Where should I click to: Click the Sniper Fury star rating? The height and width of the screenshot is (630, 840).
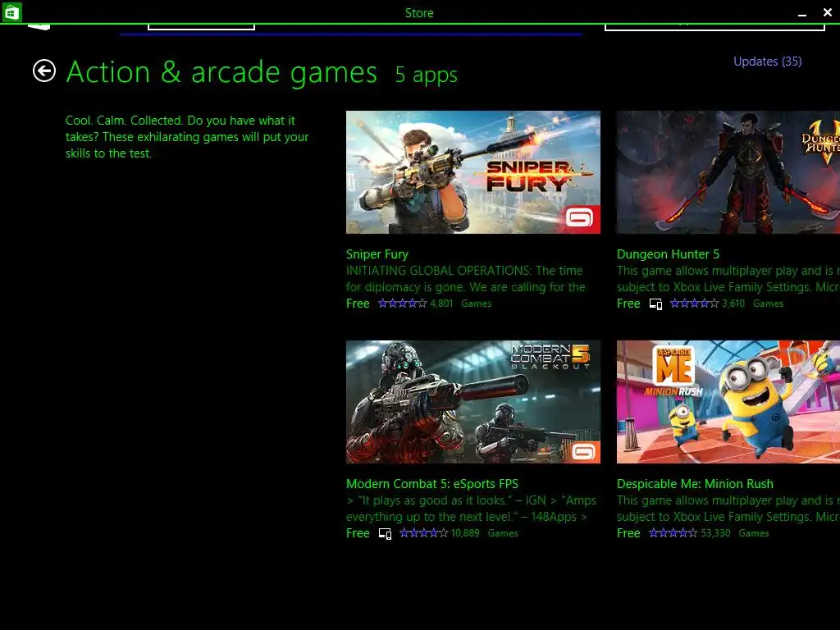pyautogui.click(x=402, y=304)
